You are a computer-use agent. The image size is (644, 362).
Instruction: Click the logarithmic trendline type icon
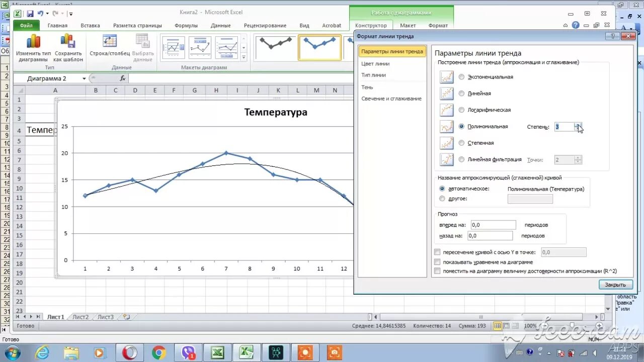point(446,110)
